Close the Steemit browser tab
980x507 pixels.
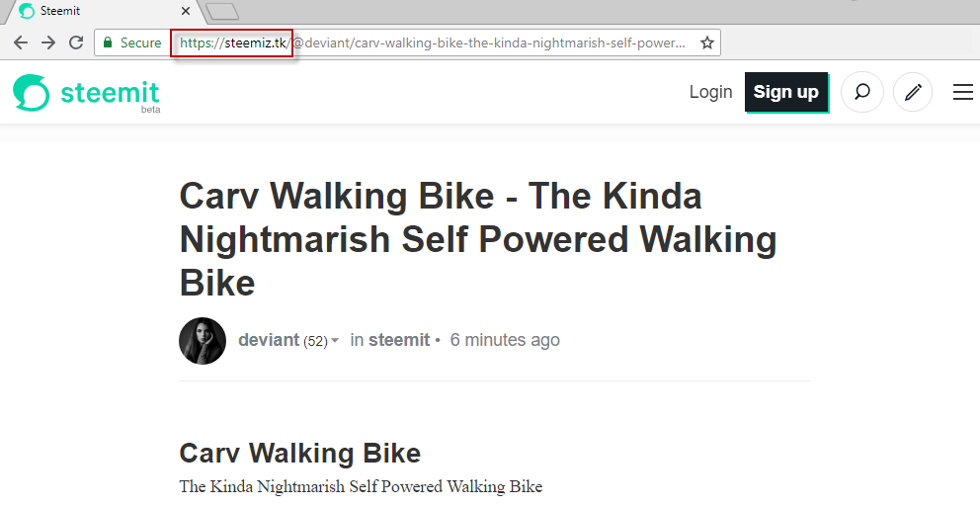[186, 11]
